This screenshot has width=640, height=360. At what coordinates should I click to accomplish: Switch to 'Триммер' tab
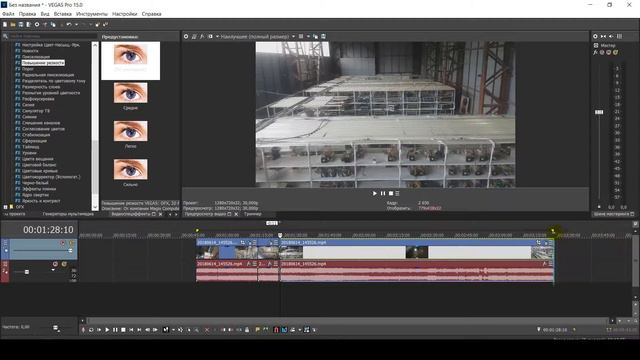pos(253,214)
